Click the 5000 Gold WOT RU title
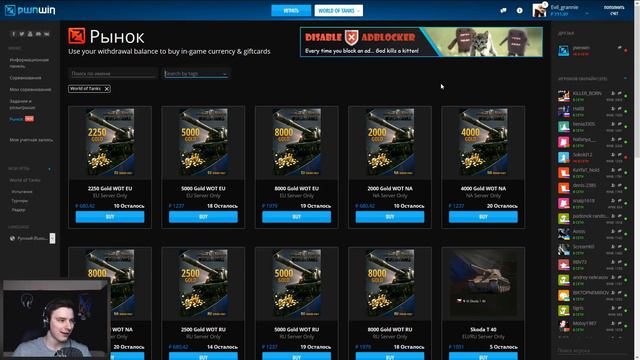Viewport: 640px width, 360px height. coord(297,329)
